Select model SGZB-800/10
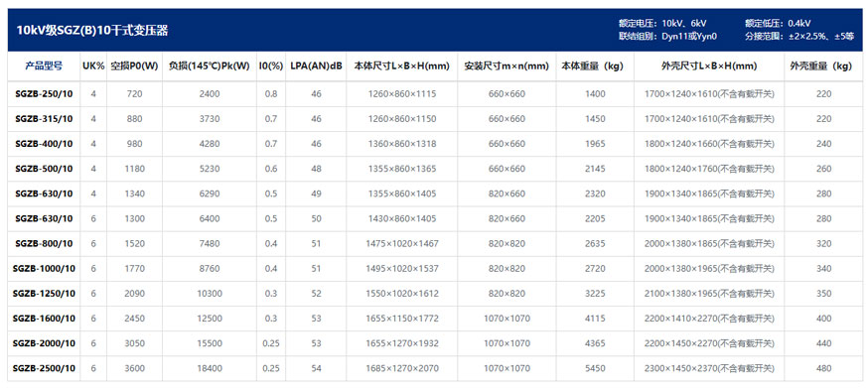This screenshot has width=868, height=388. point(44,243)
